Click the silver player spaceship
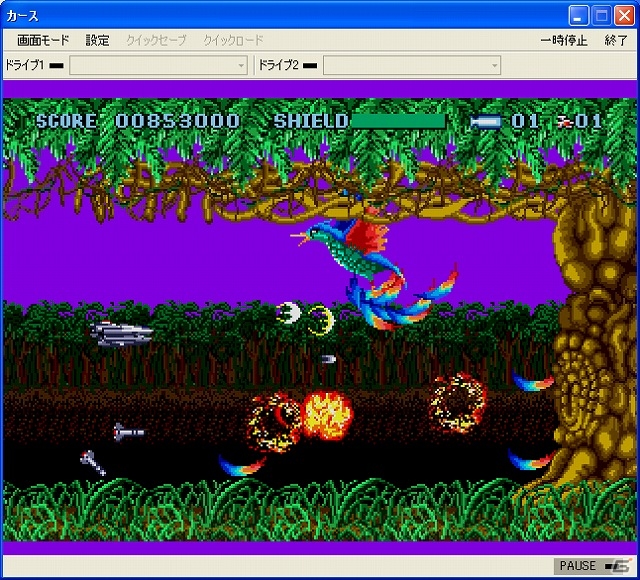The image size is (640, 580). [x=121, y=334]
